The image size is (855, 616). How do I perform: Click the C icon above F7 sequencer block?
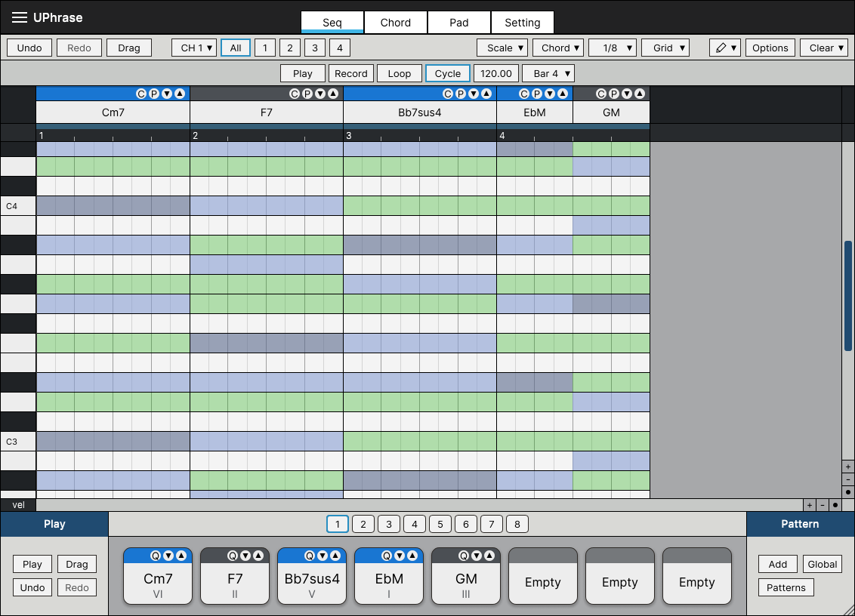coord(295,94)
